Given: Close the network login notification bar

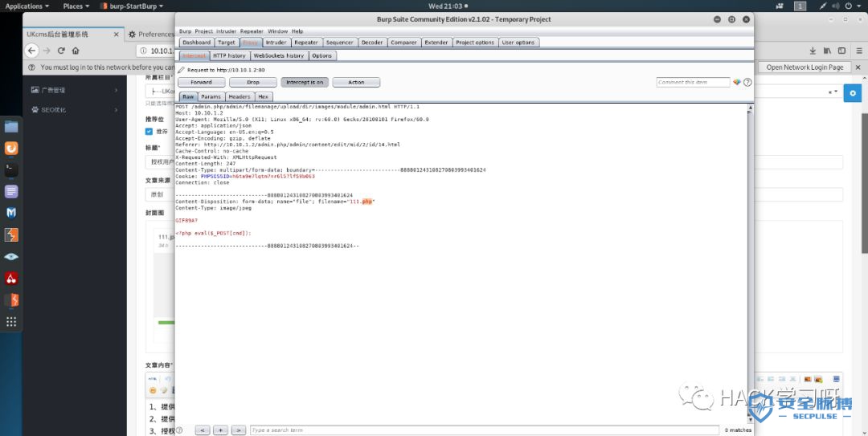Looking at the screenshot, I should tap(859, 67).
